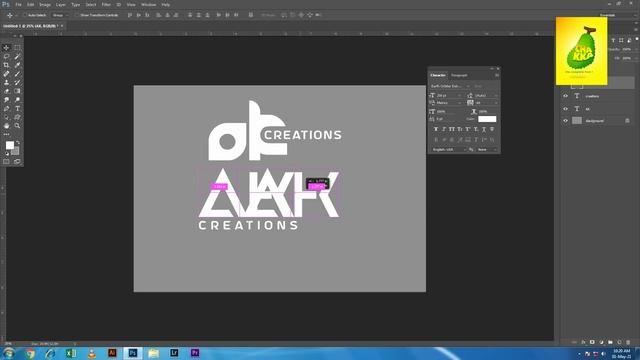The height and width of the screenshot is (360, 640).
Task: Select the Clone Stamp tool
Action: (6, 82)
